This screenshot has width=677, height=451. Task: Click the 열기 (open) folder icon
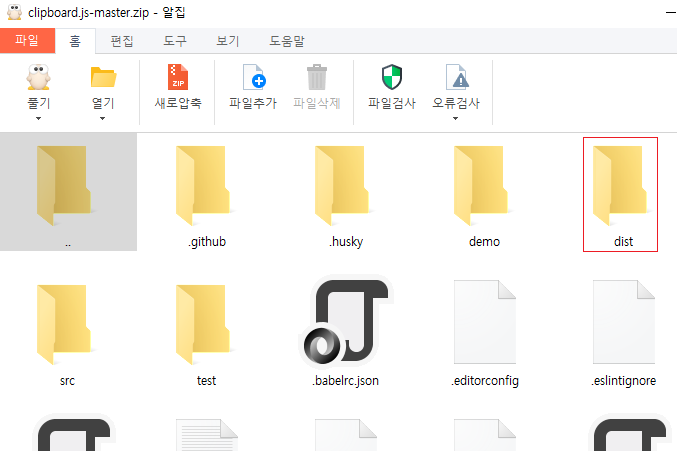tap(103, 78)
